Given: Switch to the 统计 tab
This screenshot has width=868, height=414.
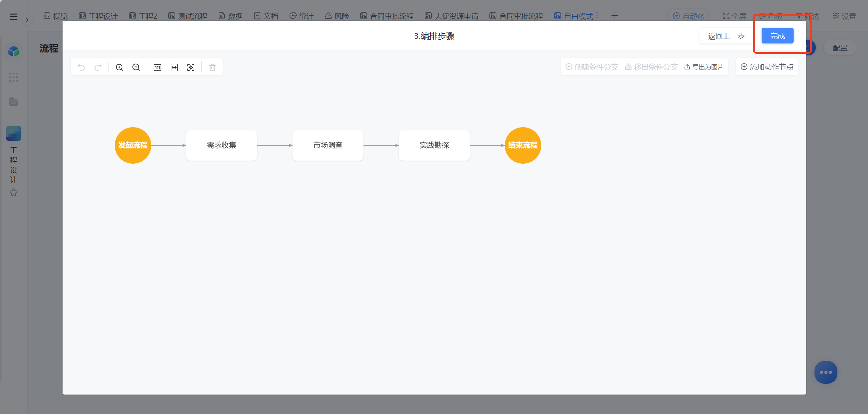Looking at the screenshot, I should point(301,16).
